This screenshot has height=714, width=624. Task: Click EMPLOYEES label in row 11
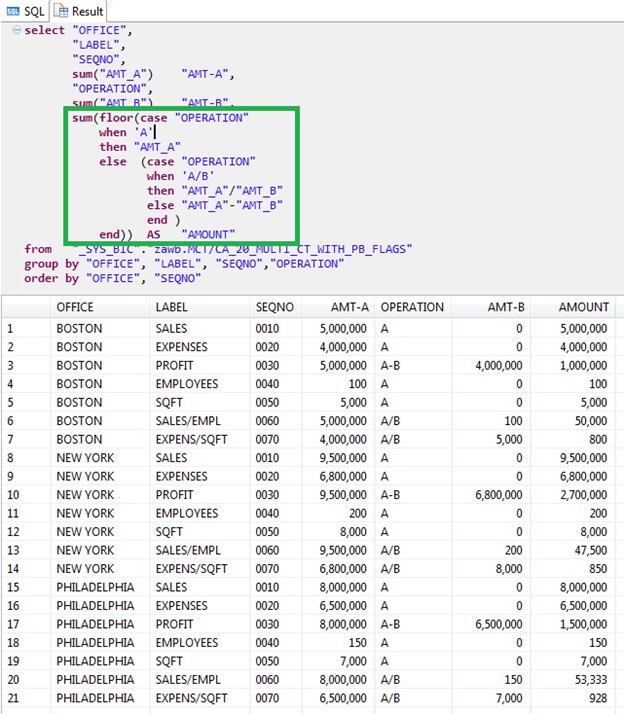(187, 513)
